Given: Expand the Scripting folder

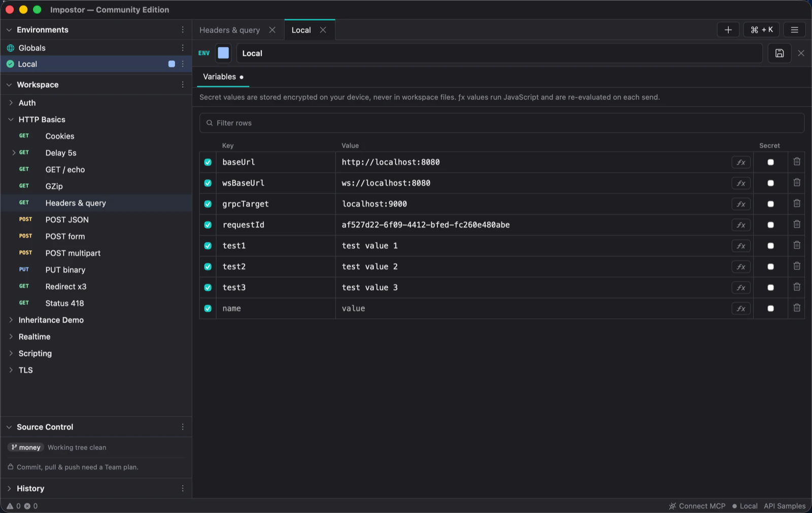Looking at the screenshot, I should click(x=11, y=354).
